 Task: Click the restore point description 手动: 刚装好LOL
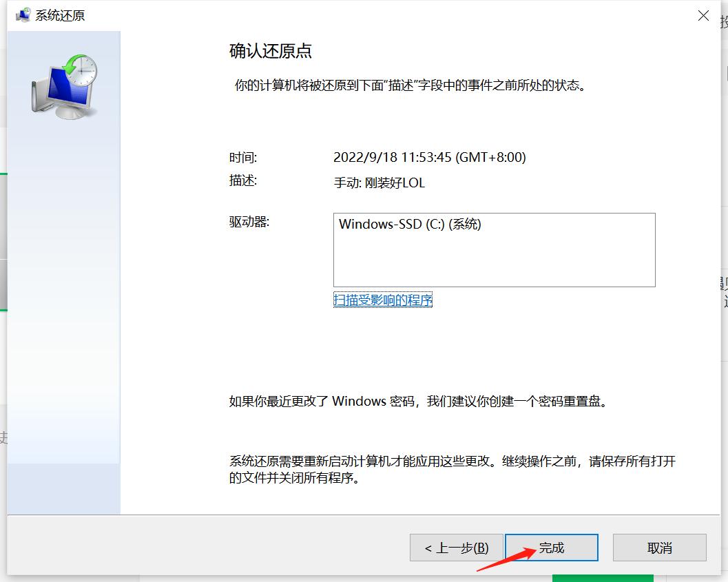pyautogui.click(x=377, y=183)
